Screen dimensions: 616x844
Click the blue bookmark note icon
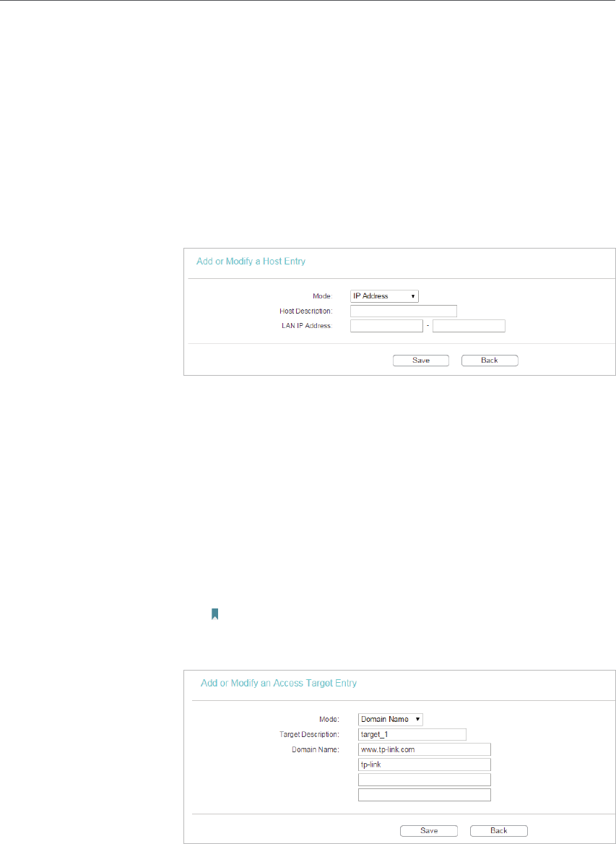215,614
